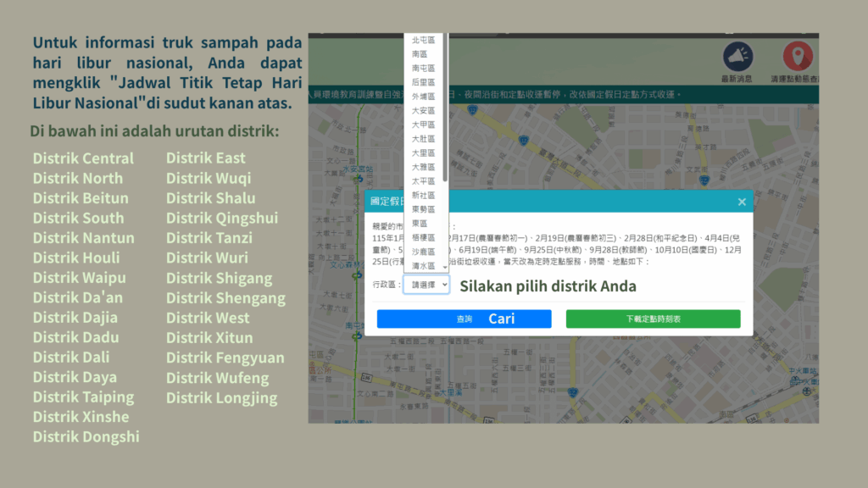Click the 'Distrik North' text
The width and height of the screenshot is (868, 488).
77,178
